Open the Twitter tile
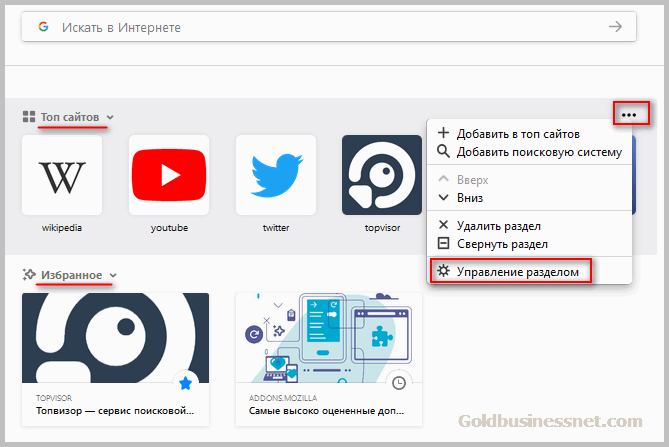Viewport: 669px width, 447px height. coord(276,175)
